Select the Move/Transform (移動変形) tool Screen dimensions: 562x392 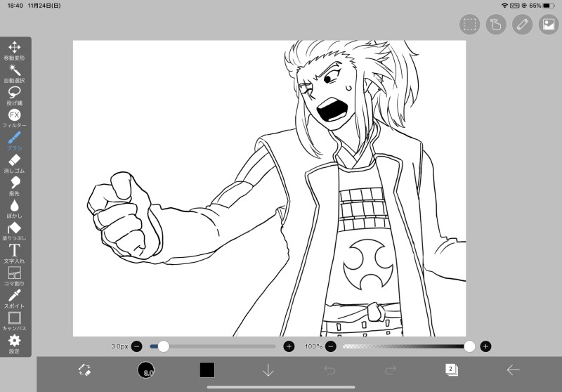click(x=14, y=51)
